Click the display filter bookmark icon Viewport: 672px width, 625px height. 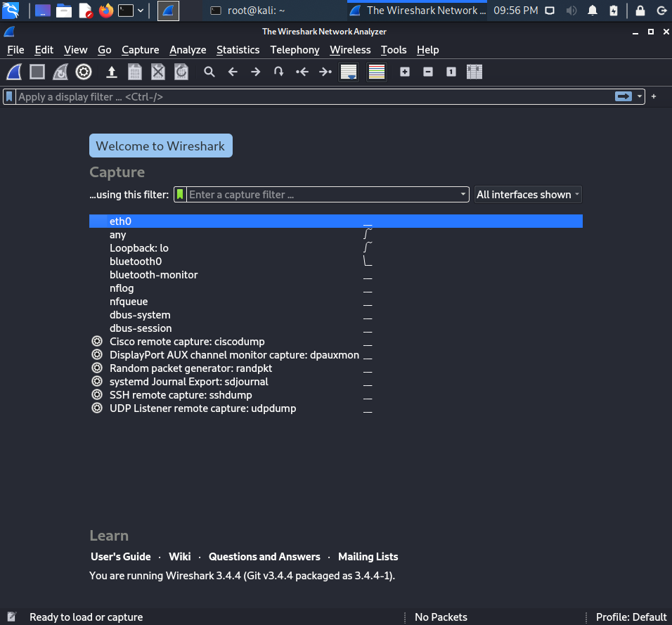pyautogui.click(x=9, y=97)
